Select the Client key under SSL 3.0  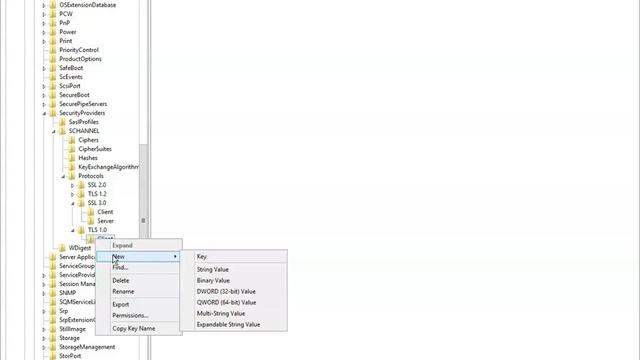point(105,212)
